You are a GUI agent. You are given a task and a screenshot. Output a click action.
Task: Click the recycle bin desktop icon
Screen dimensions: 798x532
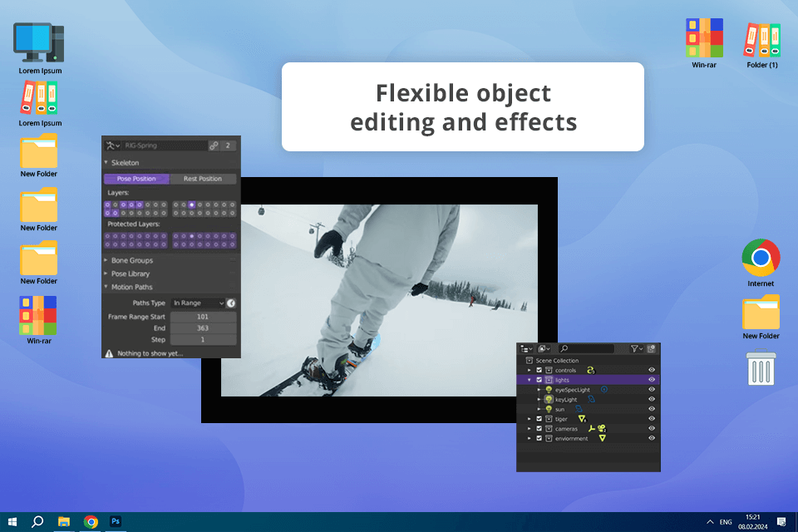761,367
